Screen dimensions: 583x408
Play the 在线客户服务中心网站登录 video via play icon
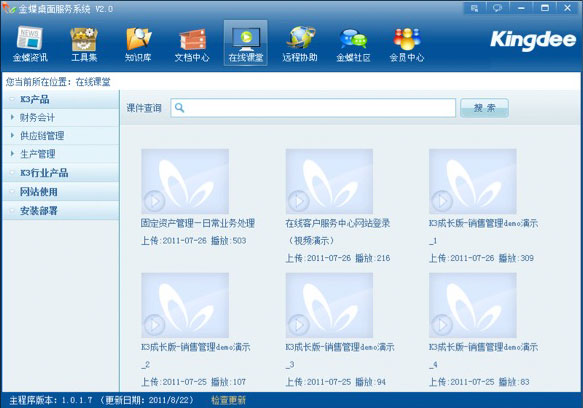pos(299,201)
